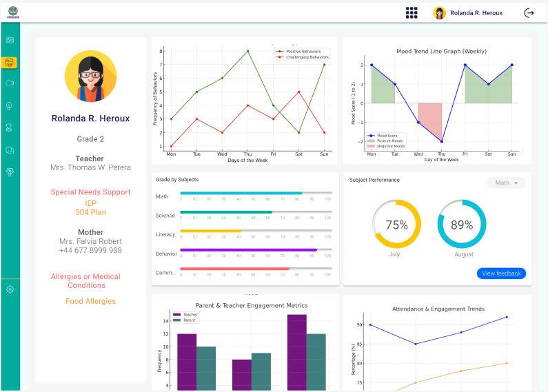Click the school logo in the header
The image size is (548, 392).
pyautogui.click(x=12, y=12)
